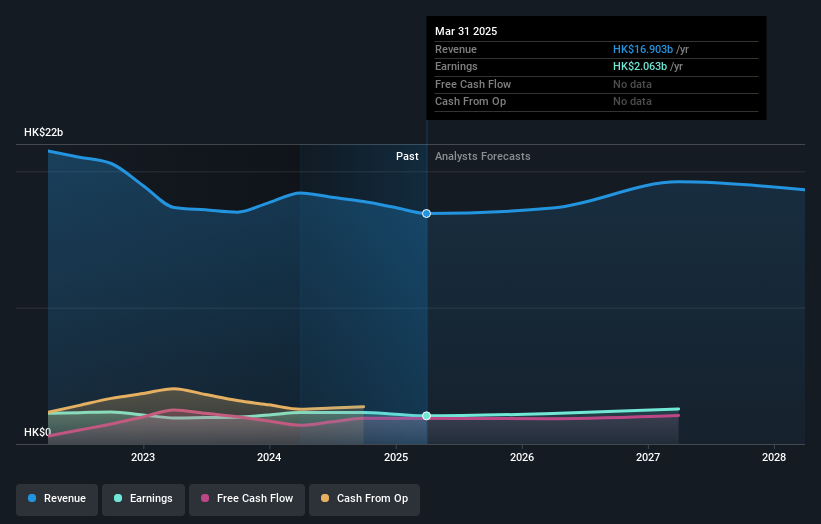This screenshot has width=821, height=524.
Task: Click the HK$22b y-axis label
Action: point(43,132)
